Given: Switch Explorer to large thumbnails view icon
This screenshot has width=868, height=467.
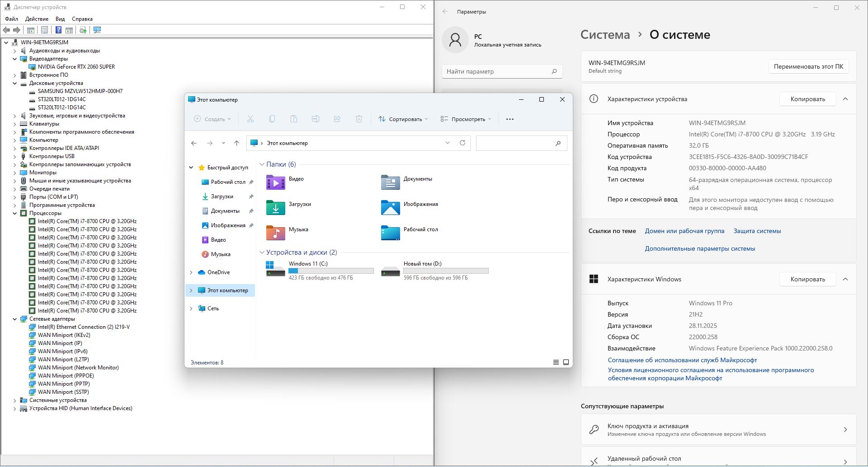Looking at the screenshot, I should point(566,362).
